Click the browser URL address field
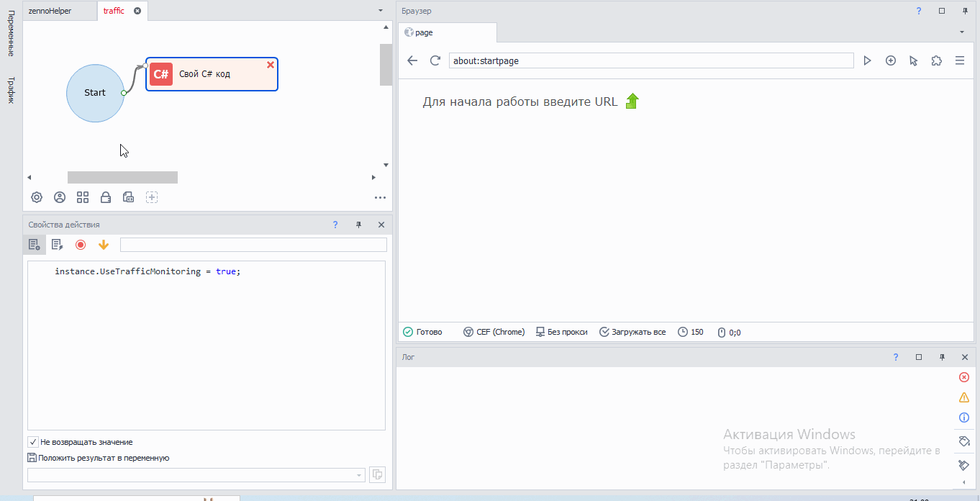 coord(651,61)
